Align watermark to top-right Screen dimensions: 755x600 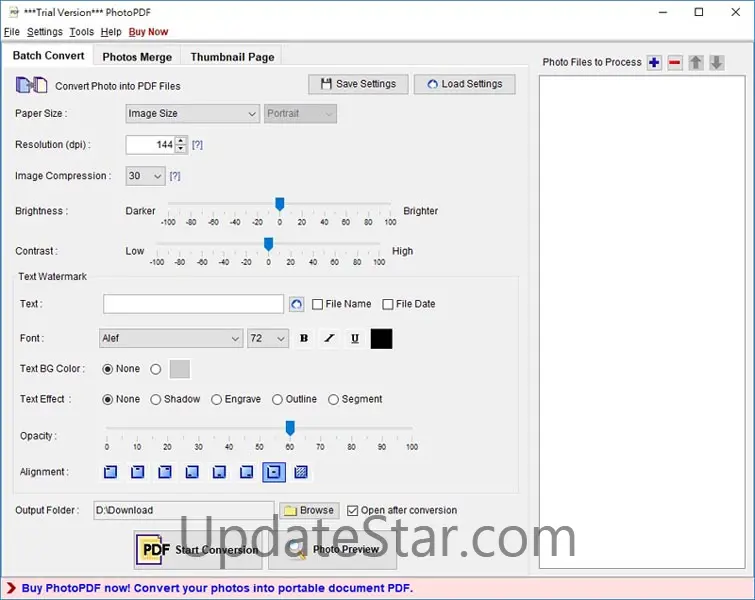point(165,472)
